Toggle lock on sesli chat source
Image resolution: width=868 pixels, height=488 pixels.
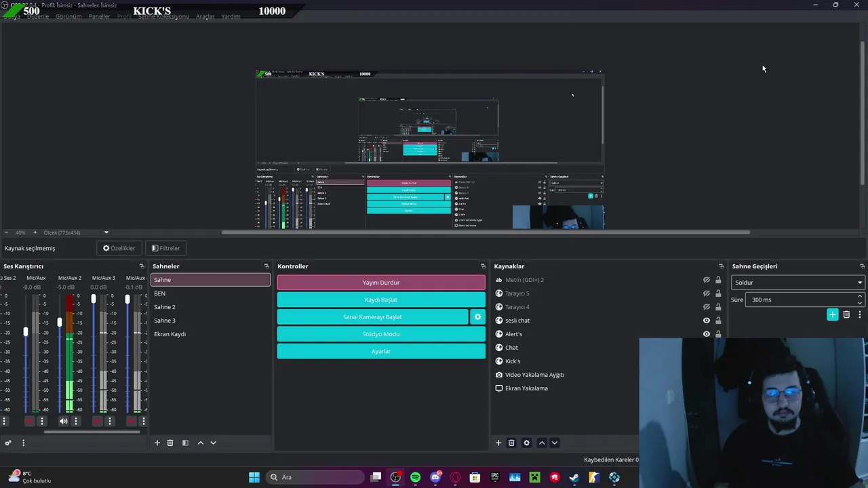718,321
